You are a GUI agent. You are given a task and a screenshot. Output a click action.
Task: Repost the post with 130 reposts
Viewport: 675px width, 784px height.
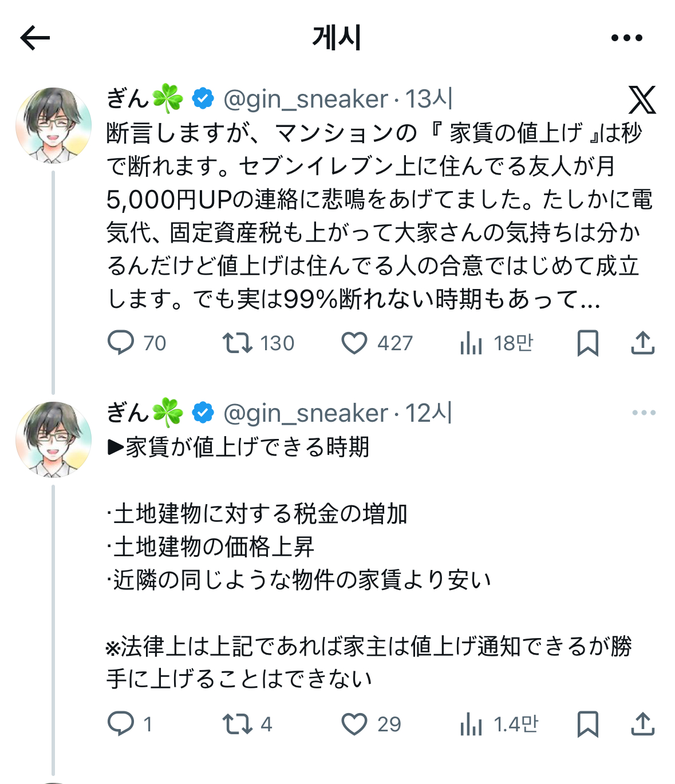click(x=238, y=343)
